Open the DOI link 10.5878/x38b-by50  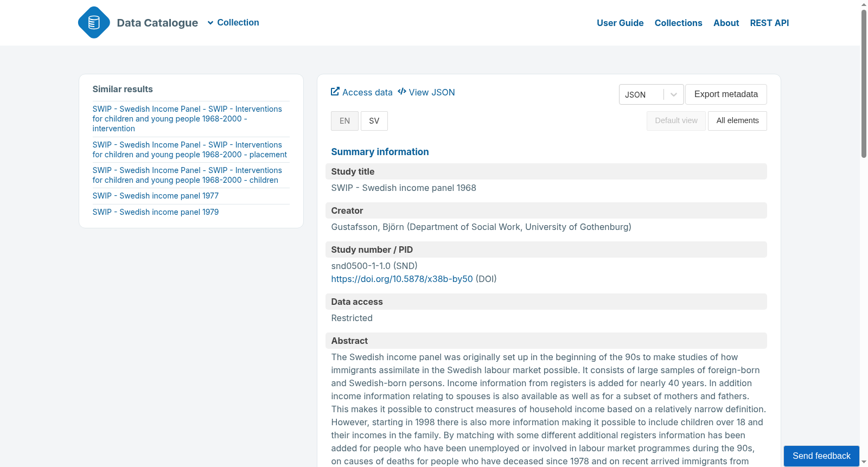point(402,279)
